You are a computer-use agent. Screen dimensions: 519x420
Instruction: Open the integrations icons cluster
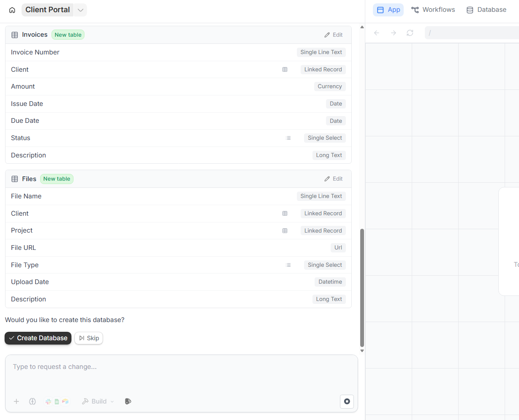coord(57,401)
